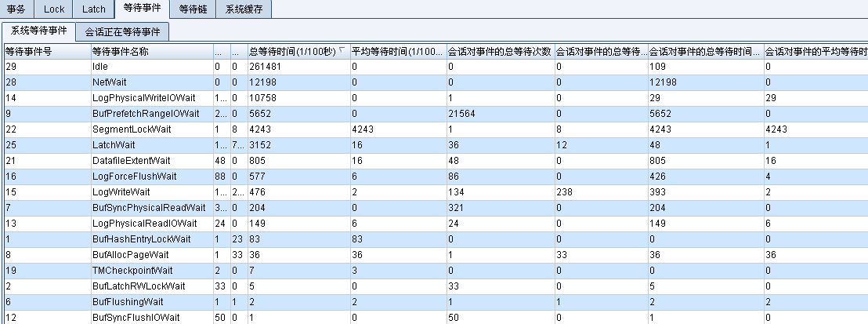The width and height of the screenshot is (868, 324).
Task: Select the NetWait row
Action: [x=109, y=82]
